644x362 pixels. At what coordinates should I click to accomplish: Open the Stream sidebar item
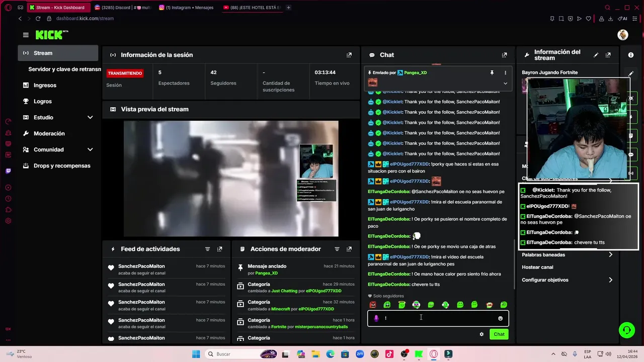coord(58,53)
